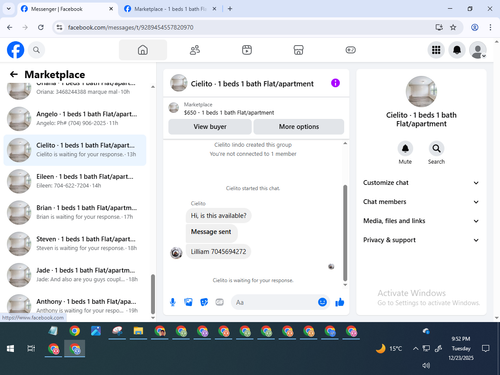
Task: Click the GIF picker icon
Action: pos(220,302)
